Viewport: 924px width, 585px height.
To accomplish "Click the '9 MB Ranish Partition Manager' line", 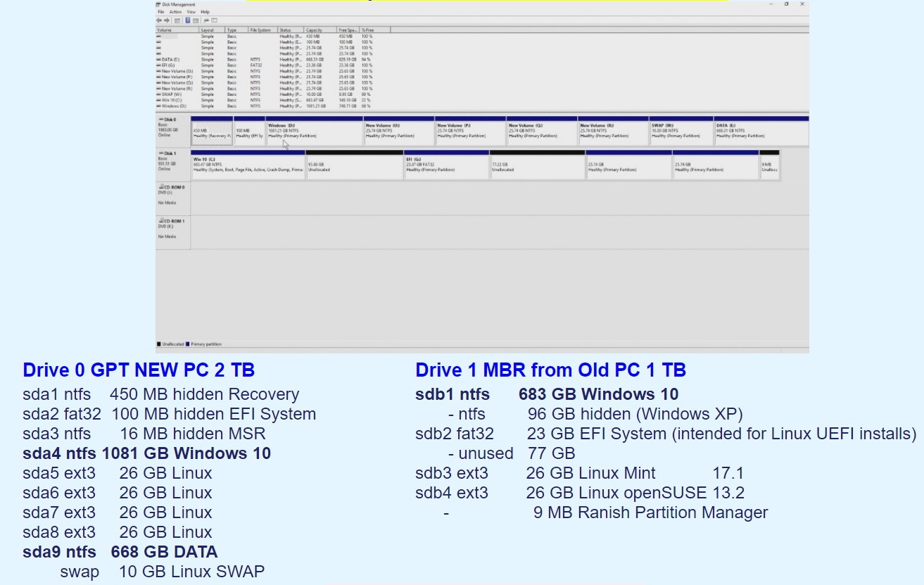I will pos(650,512).
